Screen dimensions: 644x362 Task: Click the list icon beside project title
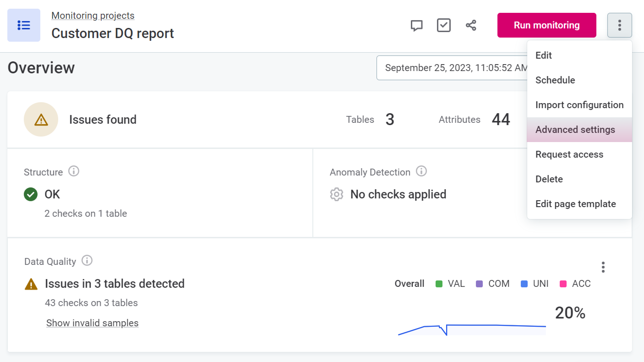click(24, 25)
